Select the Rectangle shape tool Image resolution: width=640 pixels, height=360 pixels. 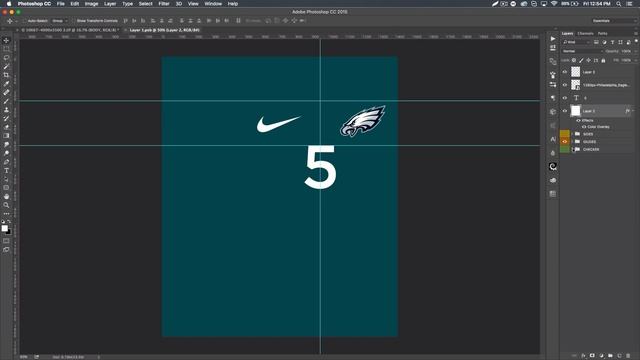pos(6,188)
